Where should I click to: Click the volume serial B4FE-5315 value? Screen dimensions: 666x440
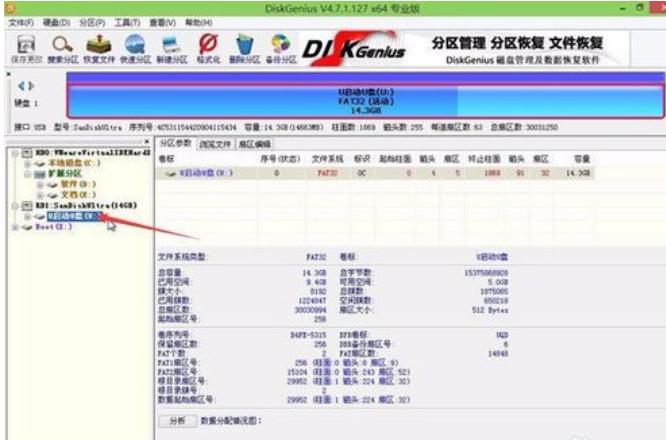[x=308, y=336]
